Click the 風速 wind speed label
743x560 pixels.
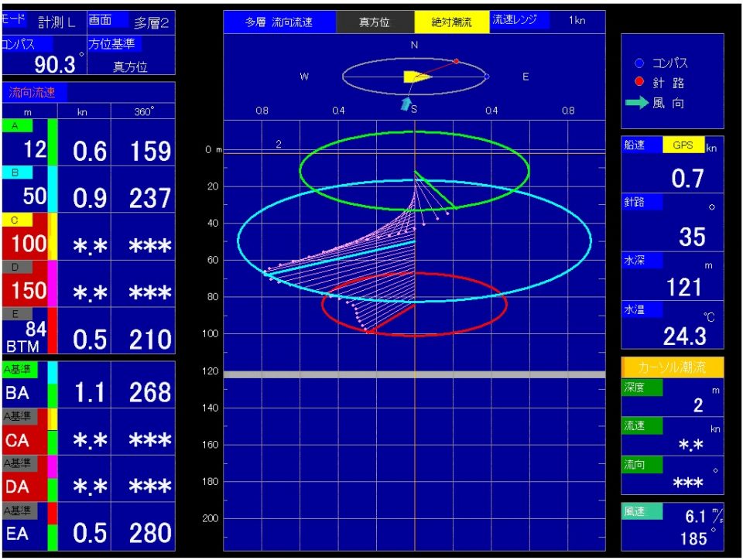pyautogui.click(x=642, y=512)
